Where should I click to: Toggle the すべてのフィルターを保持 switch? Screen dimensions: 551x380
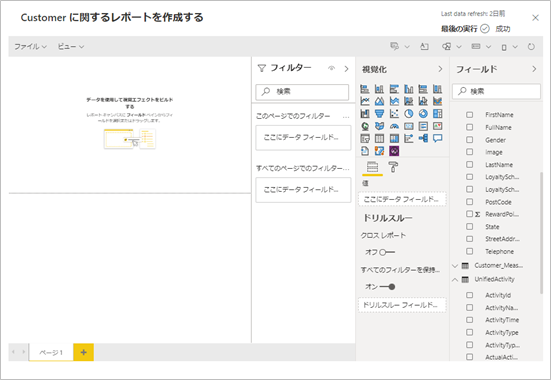(x=387, y=287)
